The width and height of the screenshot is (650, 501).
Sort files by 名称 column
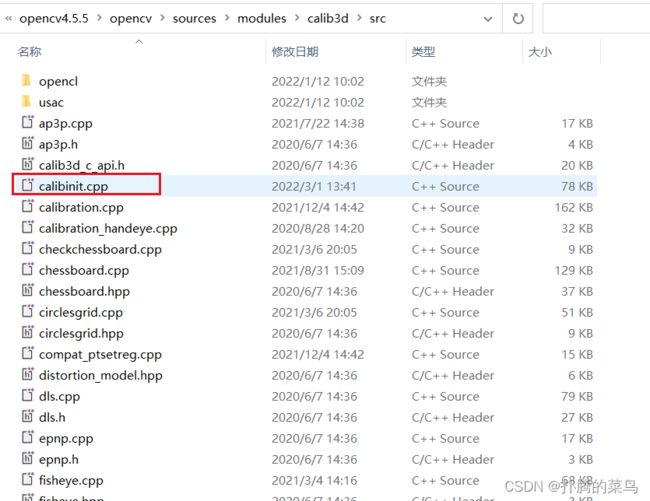[29, 52]
